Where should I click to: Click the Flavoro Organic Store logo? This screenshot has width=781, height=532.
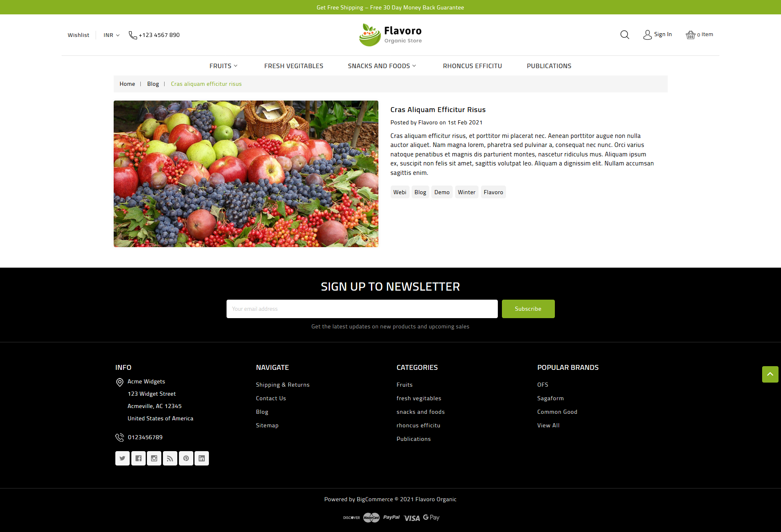[390, 35]
